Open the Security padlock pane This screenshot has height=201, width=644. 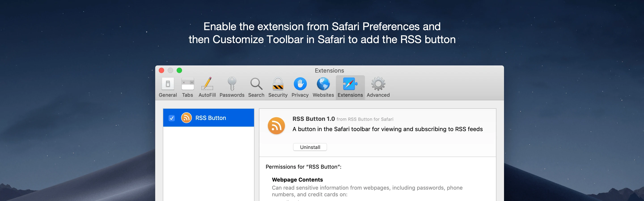[x=278, y=87]
